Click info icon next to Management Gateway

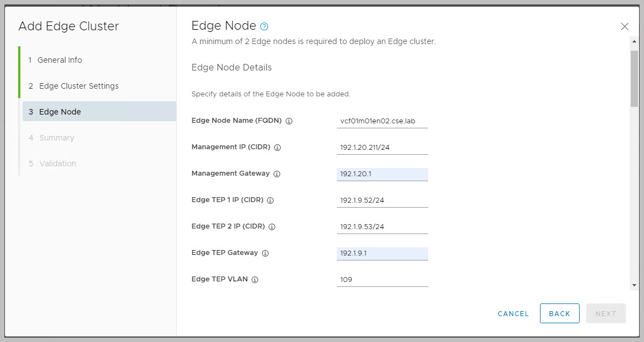[x=277, y=174]
